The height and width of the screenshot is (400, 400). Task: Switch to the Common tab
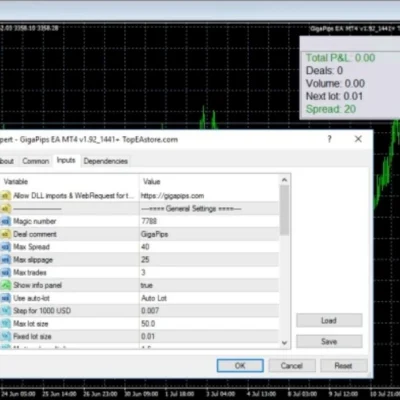(36, 161)
